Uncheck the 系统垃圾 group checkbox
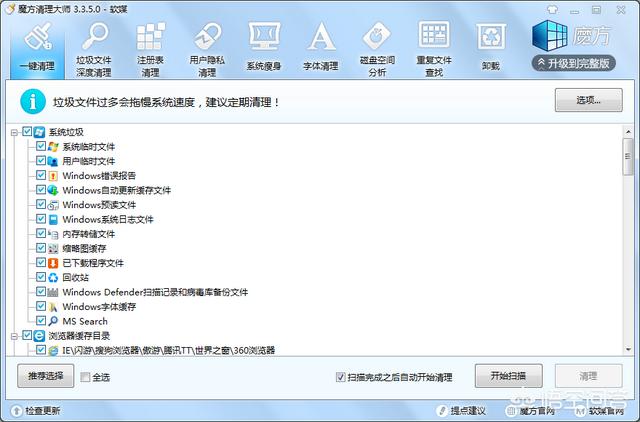The width and height of the screenshot is (640, 422). (27, 131)
